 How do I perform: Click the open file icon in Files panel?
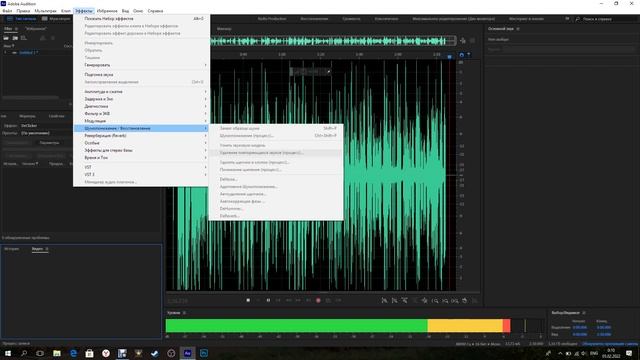point(6,38)
